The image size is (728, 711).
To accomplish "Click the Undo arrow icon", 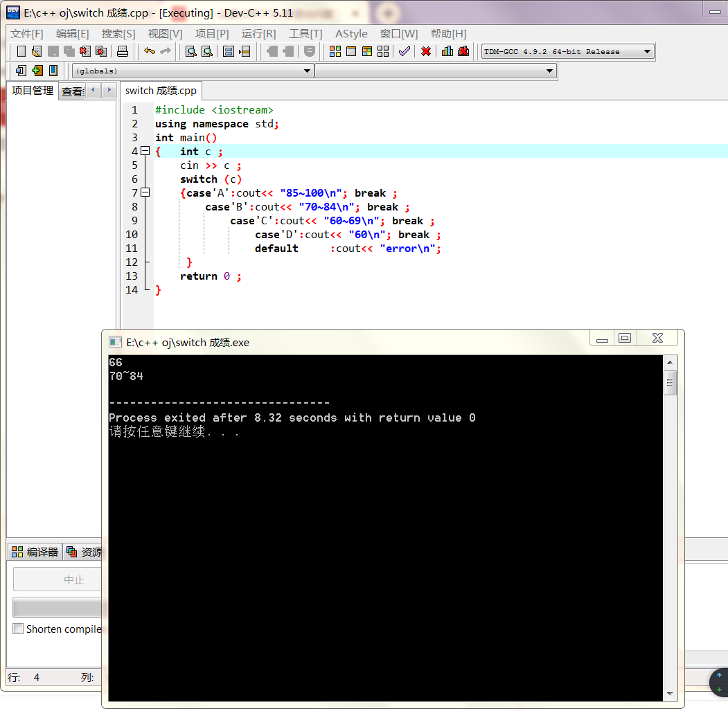I will 150,51.
